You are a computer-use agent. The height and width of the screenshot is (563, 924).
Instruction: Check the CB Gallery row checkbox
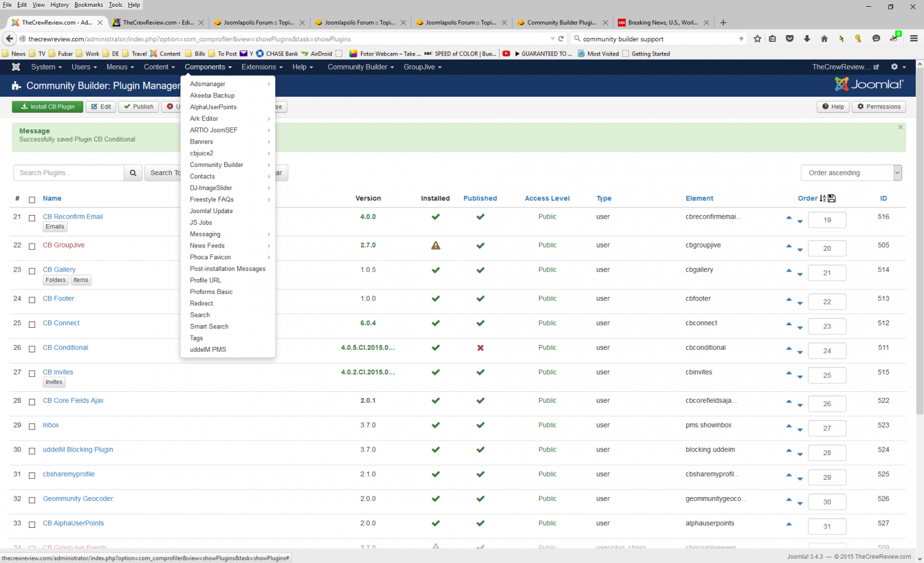(x=32, y=271)
